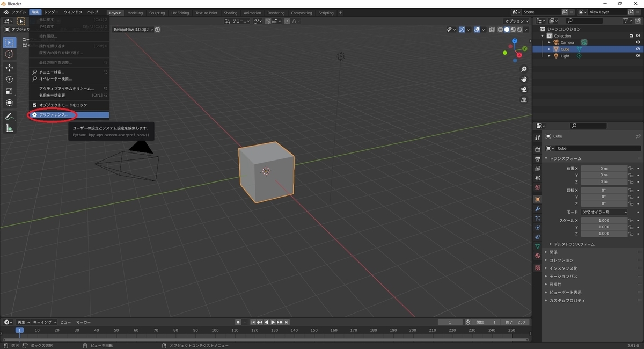Hide Camera with its eye icon

point(638,42)
